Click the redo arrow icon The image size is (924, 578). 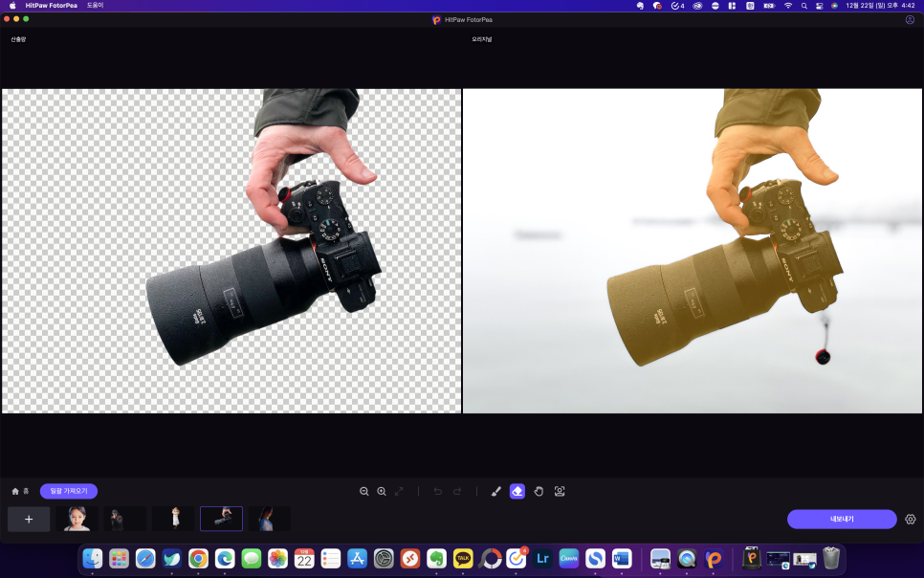[457, 491]
